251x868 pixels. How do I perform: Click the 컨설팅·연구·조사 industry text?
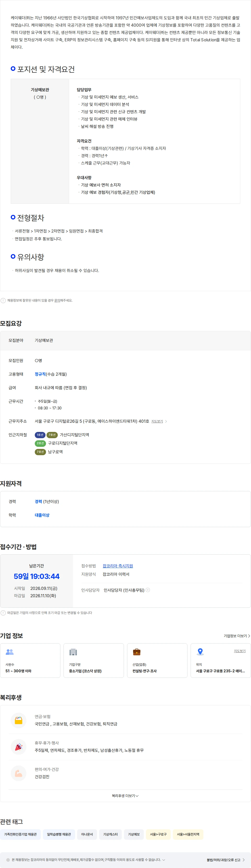click(145, 670)
